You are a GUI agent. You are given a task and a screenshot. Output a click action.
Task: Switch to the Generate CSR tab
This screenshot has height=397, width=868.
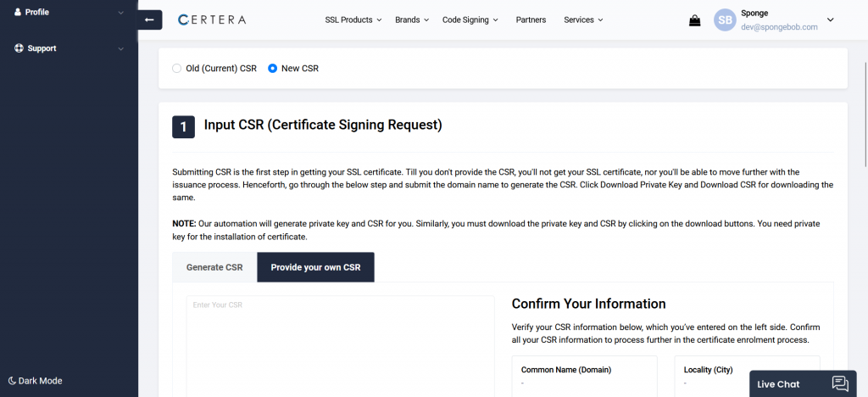(x=214, y=267)
